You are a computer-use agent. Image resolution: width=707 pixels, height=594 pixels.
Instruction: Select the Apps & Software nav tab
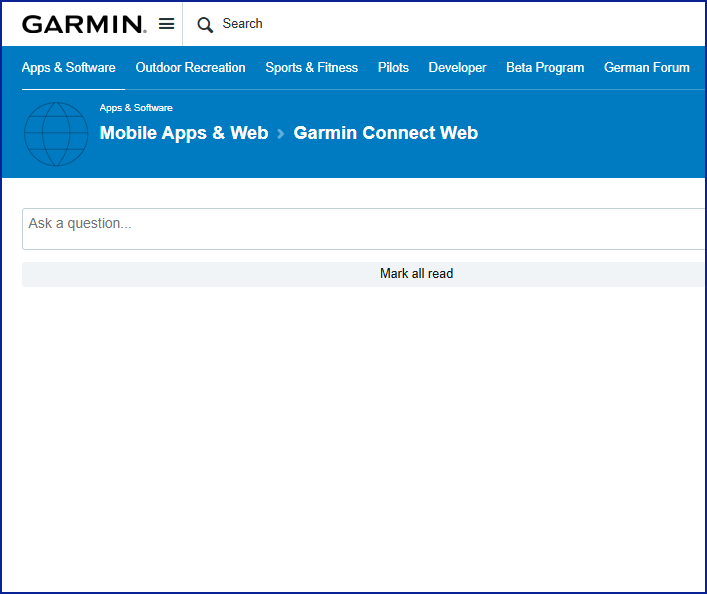coord(68,68)
